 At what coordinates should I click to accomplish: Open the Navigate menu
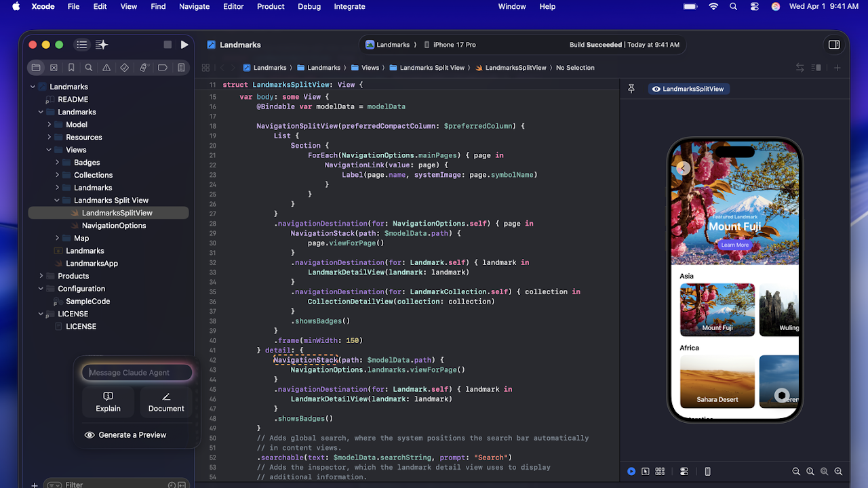[x=195, y=6]
